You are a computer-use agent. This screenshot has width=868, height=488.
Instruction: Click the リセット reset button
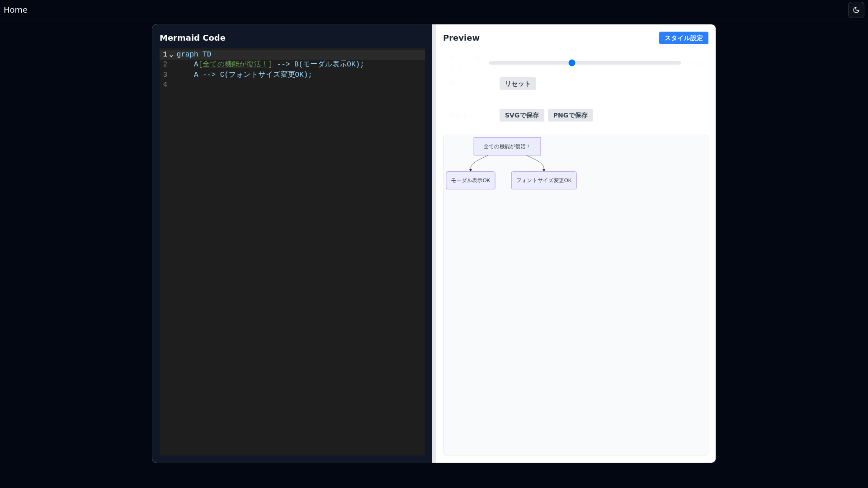point(518,84)
